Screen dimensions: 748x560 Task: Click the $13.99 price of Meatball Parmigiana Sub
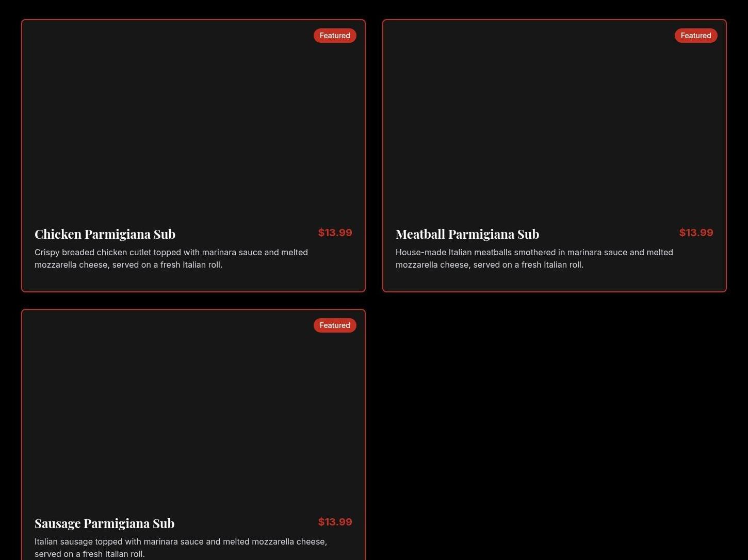click(696, 233)
